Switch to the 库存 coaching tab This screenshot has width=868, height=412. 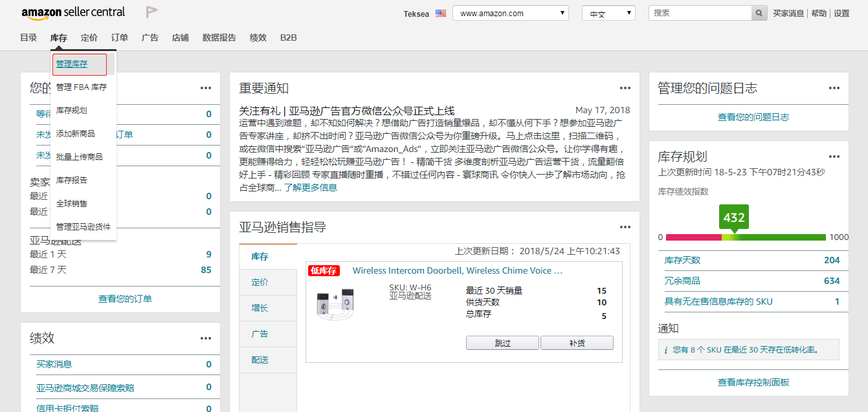(x=268, y=257)
